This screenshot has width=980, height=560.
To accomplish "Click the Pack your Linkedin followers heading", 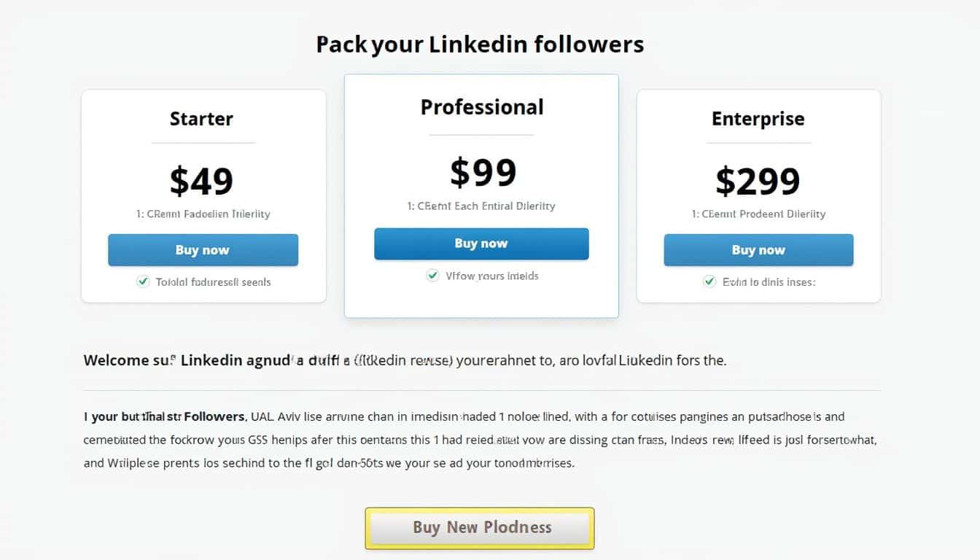I will click(480, 44).
